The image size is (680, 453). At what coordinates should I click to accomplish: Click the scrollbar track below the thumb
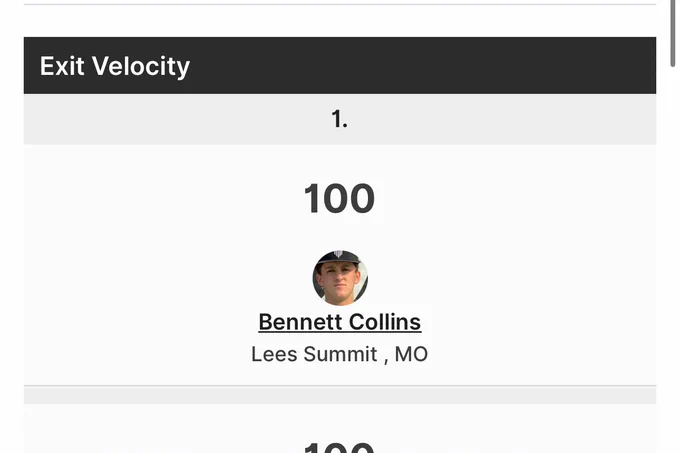coord(673,260)
